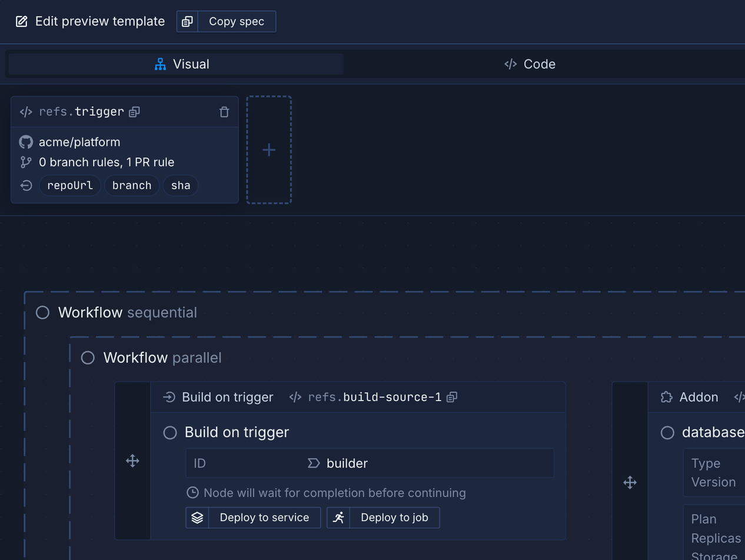Click the Build on trigger header arrow icon
The image size is (745, 560).
(169, 397)
